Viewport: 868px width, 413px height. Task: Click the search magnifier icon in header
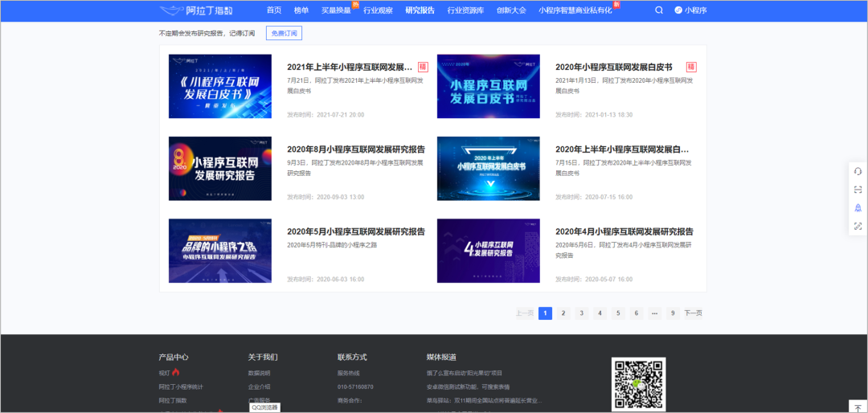[659, 10]
